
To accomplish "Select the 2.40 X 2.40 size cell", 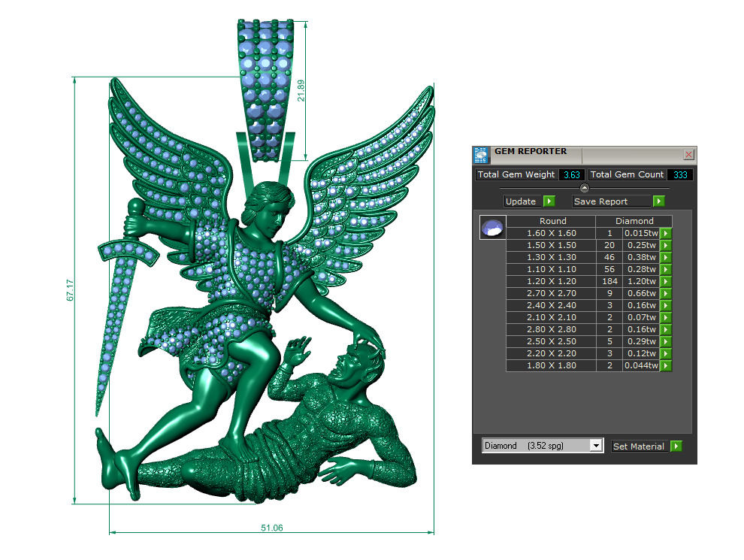I will pos(552,305).
